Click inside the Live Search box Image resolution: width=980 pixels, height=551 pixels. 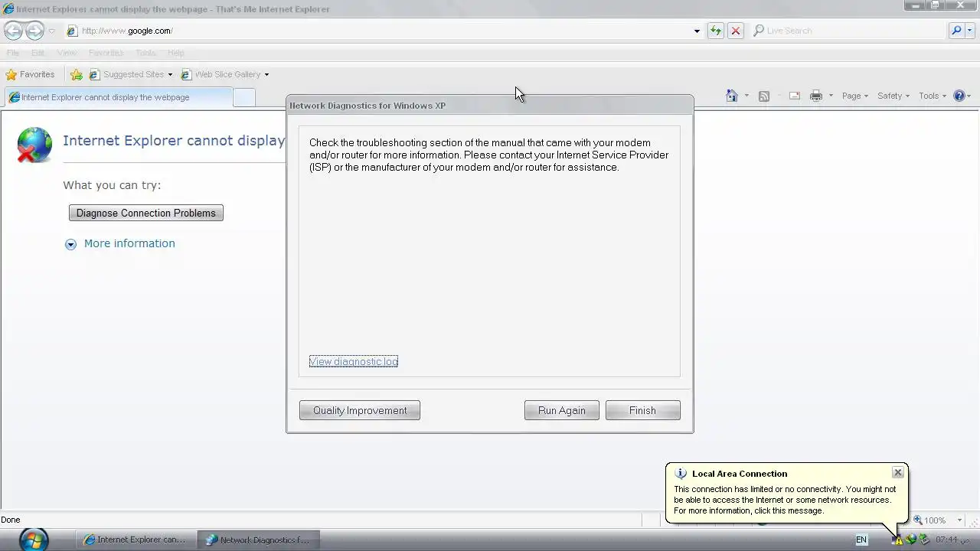[x=848, y=31]
